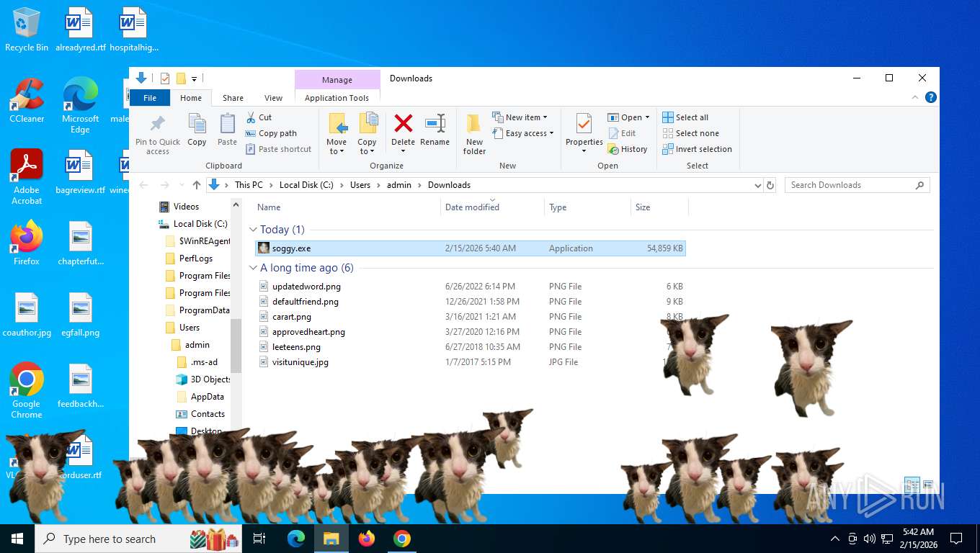Click New folder icon in title bar toolbar
Screen dimensions: 980x553
click(181, 78)
